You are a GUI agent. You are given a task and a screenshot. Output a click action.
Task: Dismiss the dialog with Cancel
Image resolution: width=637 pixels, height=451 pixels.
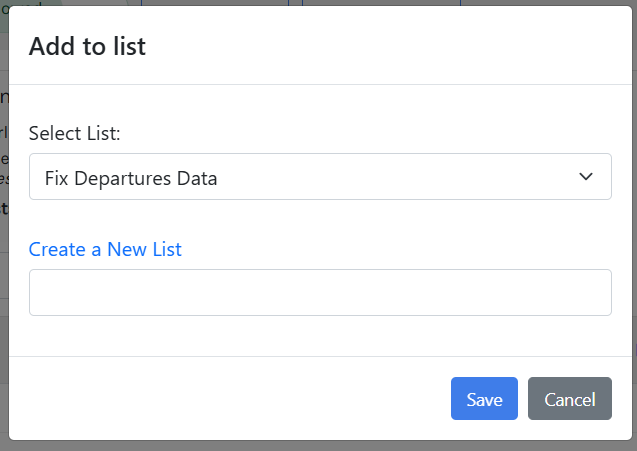click(x=569, y=399)
